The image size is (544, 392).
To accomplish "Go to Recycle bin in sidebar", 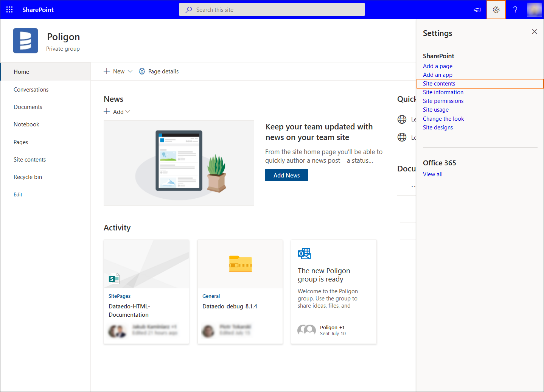I will (x=28, y=177).
